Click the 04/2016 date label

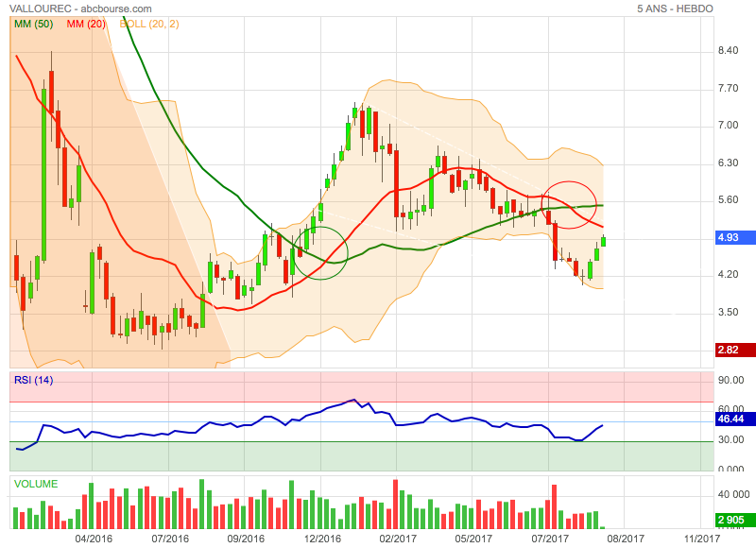pyautogui.click(x=94, y=539)
